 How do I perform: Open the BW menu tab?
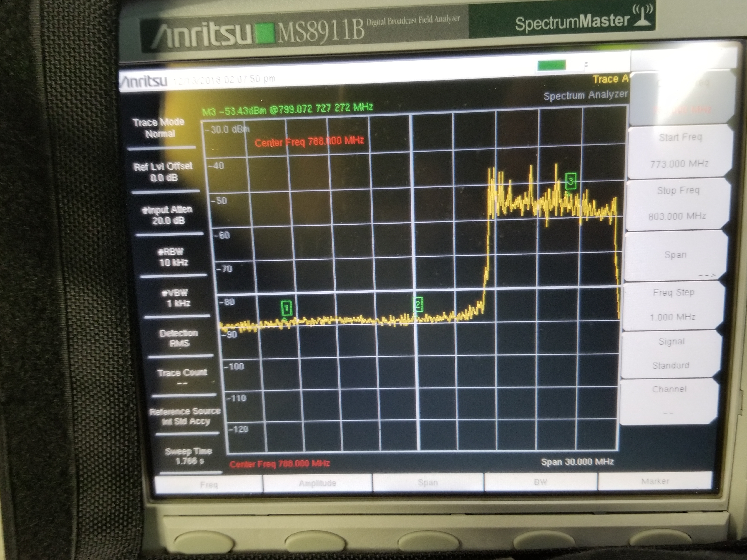pyautogui.click(x=540, y=482)
